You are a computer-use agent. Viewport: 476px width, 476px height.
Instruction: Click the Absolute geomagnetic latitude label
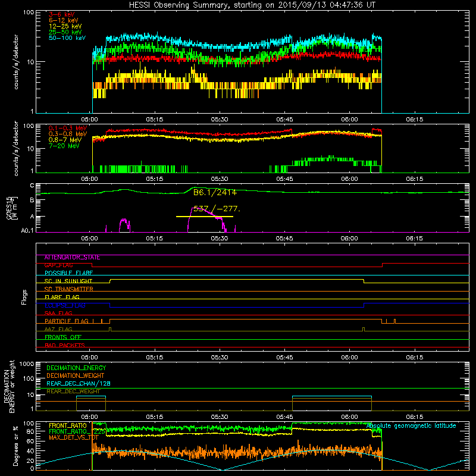point(411,426)
